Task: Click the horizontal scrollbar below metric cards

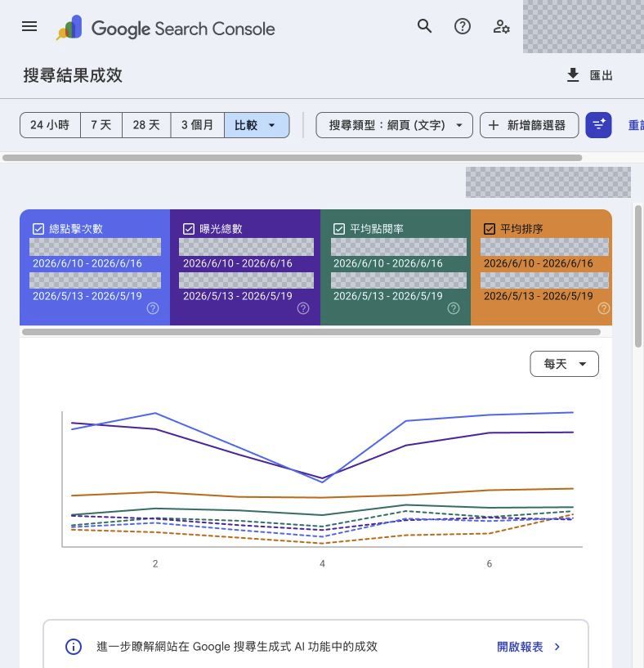Action: 311,332
